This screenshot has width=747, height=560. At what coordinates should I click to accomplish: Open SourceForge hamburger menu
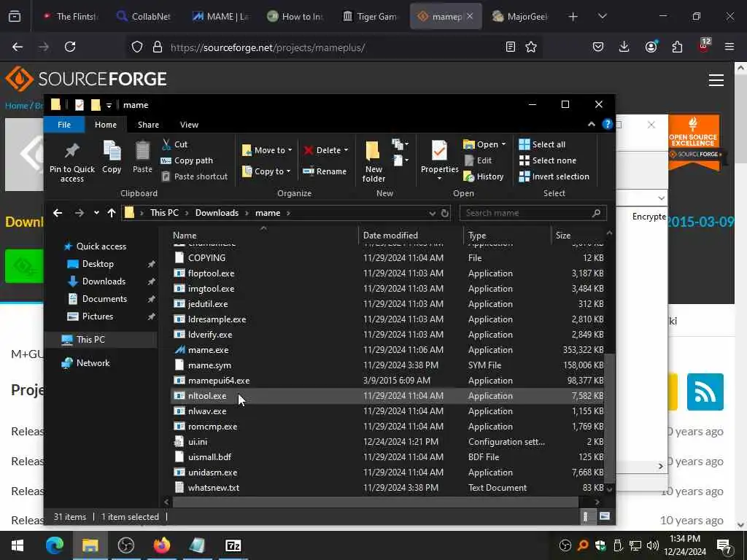716,79
